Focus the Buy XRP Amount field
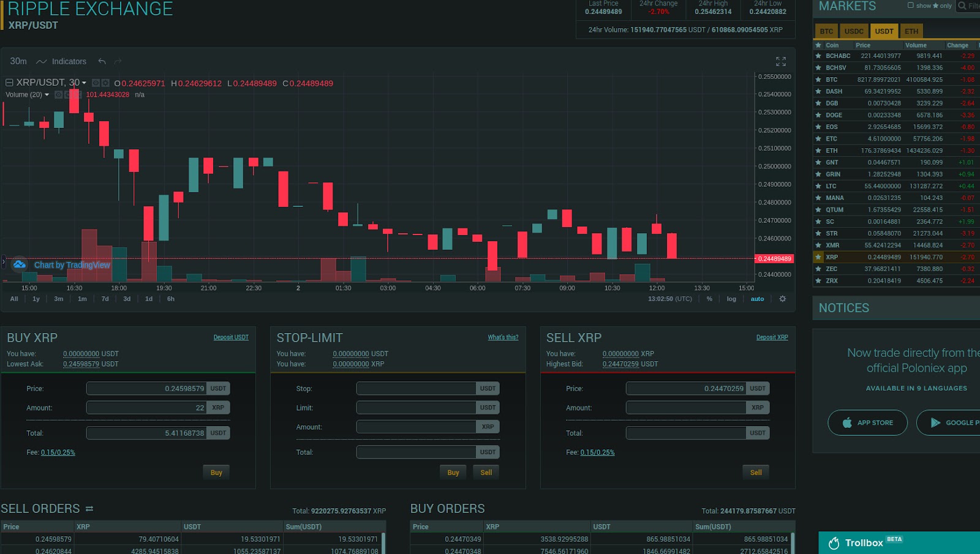 point(147,408)
